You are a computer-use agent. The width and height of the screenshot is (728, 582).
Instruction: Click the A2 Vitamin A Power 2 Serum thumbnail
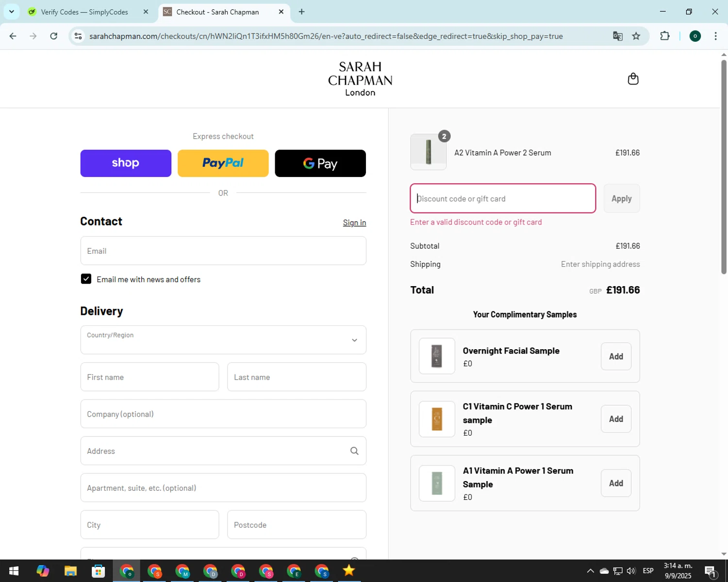click(429, 152)
